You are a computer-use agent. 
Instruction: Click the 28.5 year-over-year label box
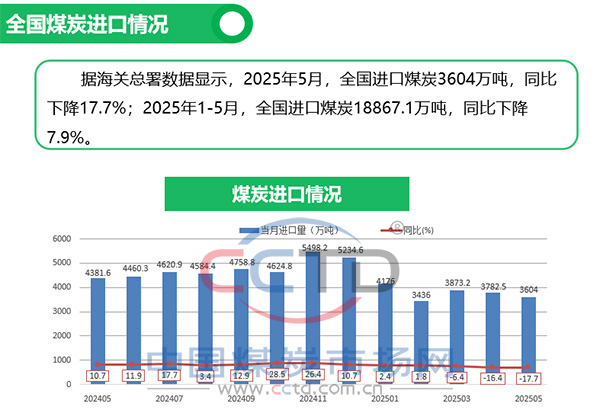pos(277,376)
